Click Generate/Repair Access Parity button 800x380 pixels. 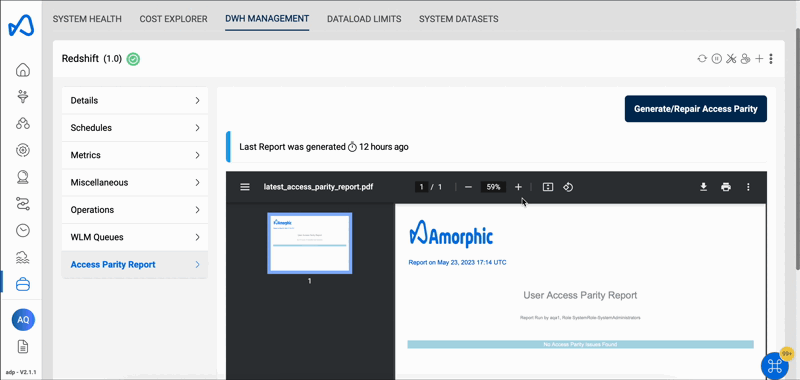[x=695, y=109]
